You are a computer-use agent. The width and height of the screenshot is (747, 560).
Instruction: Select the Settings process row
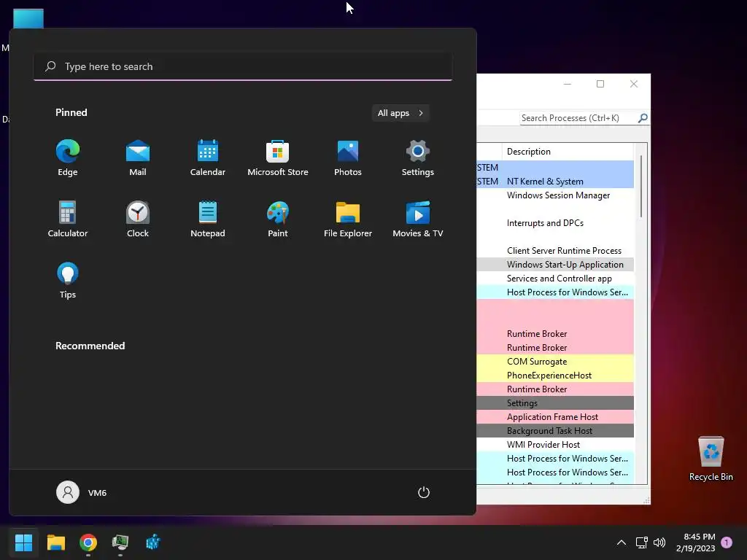[x=555, y=402]
